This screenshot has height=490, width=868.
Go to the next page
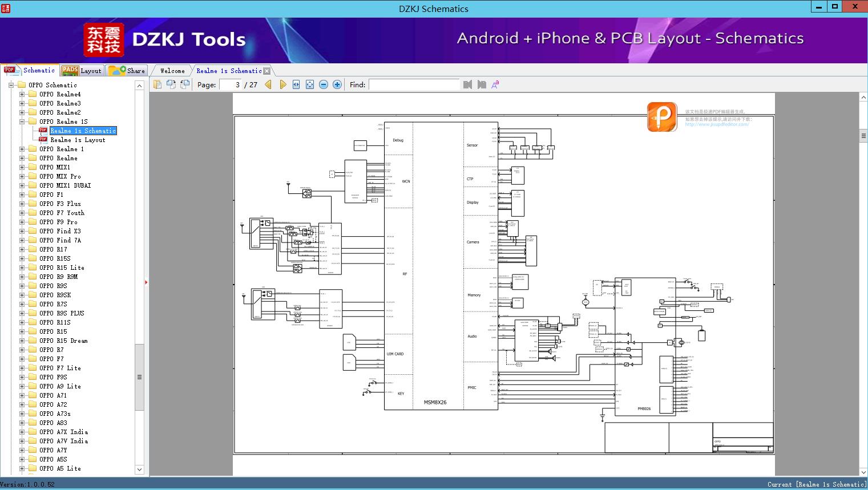(282, 84)
